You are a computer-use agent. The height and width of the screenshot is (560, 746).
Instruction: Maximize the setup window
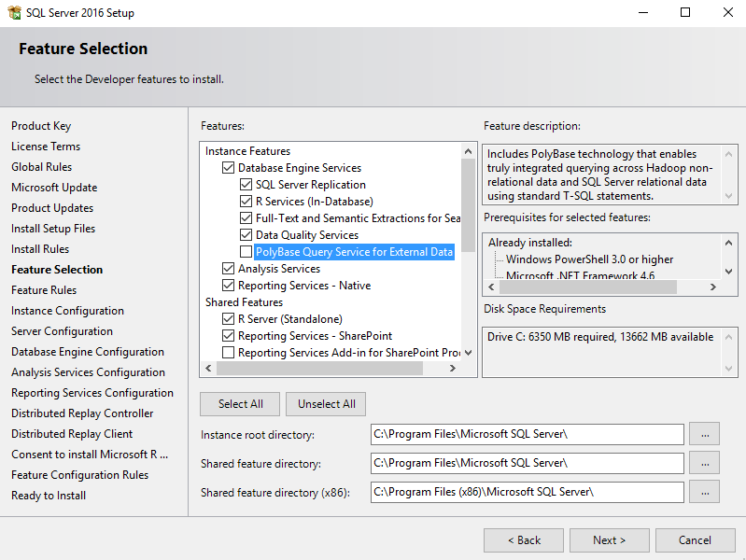(x=685, y=12)
